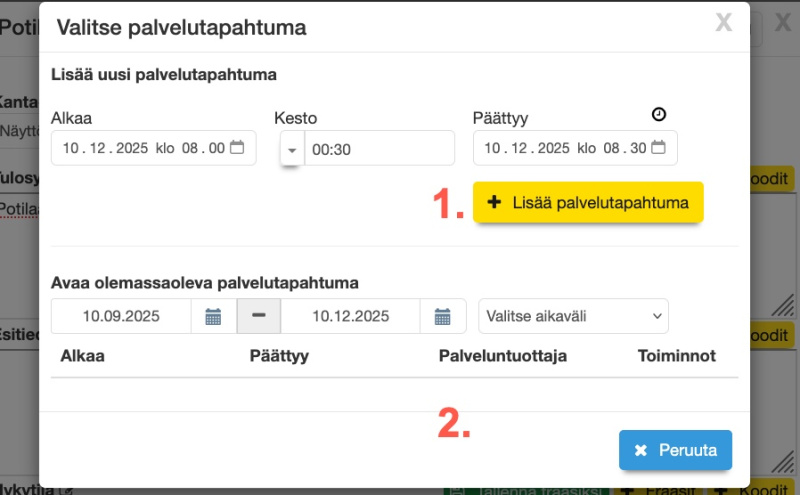Click the minus button between date range fields
Viewport: 800px width, 495px height.
point(259,317)
